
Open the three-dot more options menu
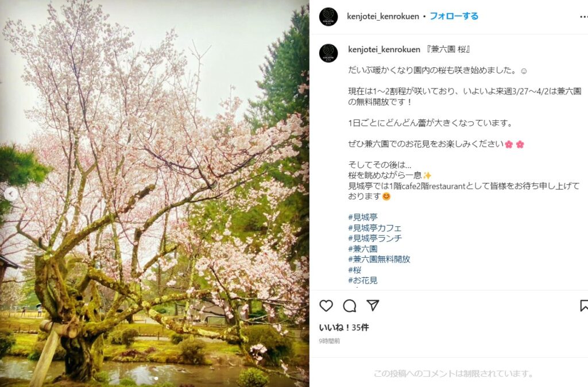click(583, 17)
